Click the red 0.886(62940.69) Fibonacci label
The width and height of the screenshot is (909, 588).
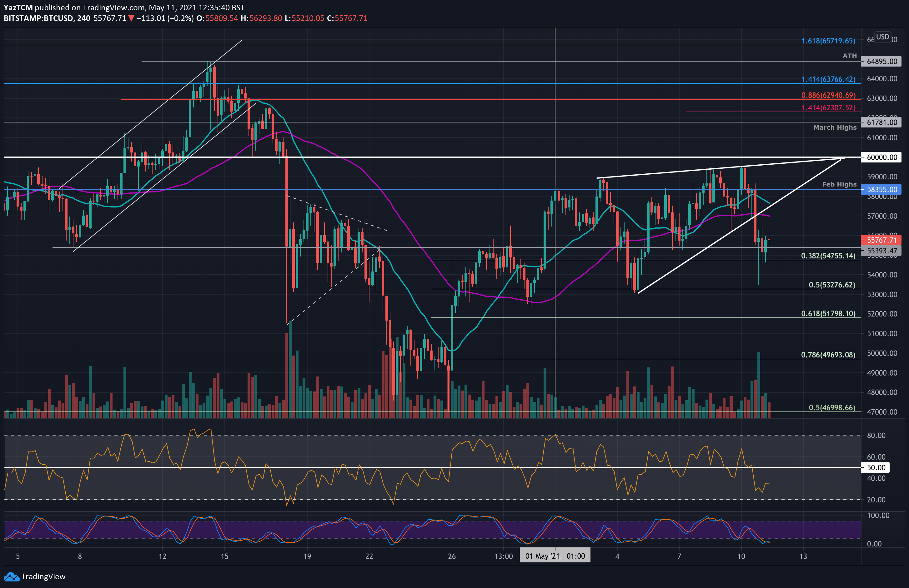[x=828, y=95]
